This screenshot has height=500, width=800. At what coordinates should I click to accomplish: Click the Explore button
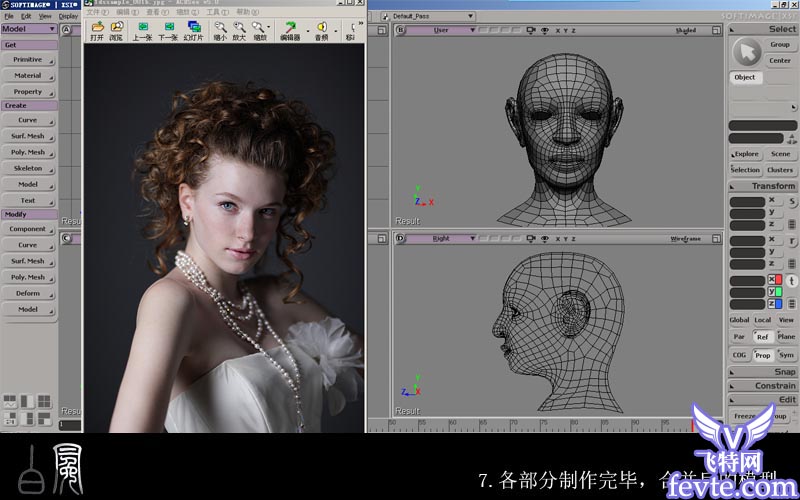coord(746,154)
